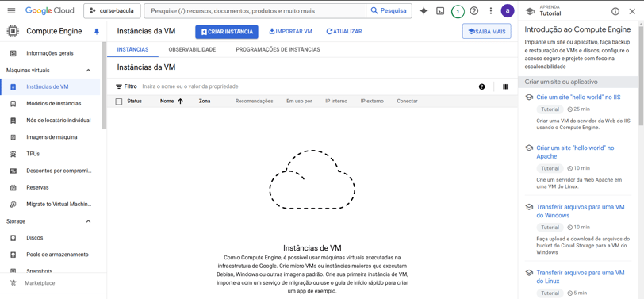The height and width of the screenshot is (299, 644).
Task: Click the Informações gerais sidebar icon
Action: pos(13,53)
